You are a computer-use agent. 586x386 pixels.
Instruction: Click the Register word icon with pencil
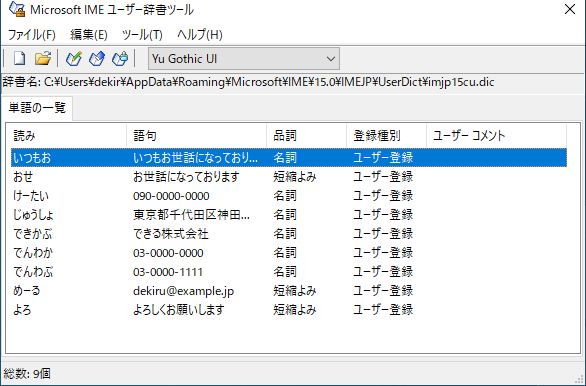point(74,59)
